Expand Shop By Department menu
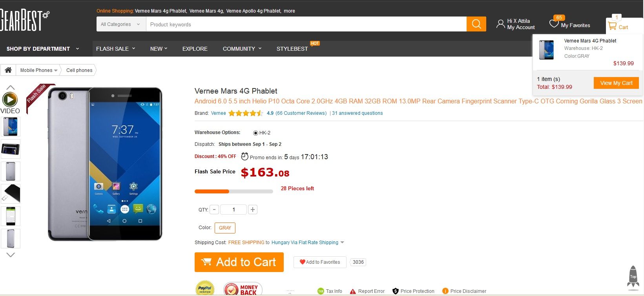 pos(42,49)
